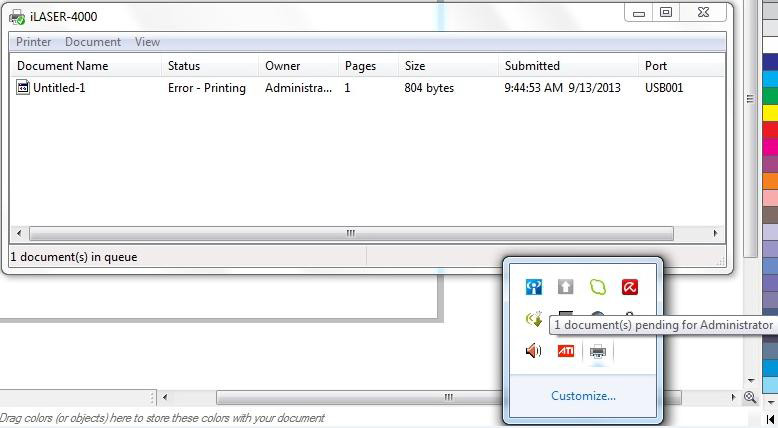
Task: Open the Printer menu
Action: point(34,42)
